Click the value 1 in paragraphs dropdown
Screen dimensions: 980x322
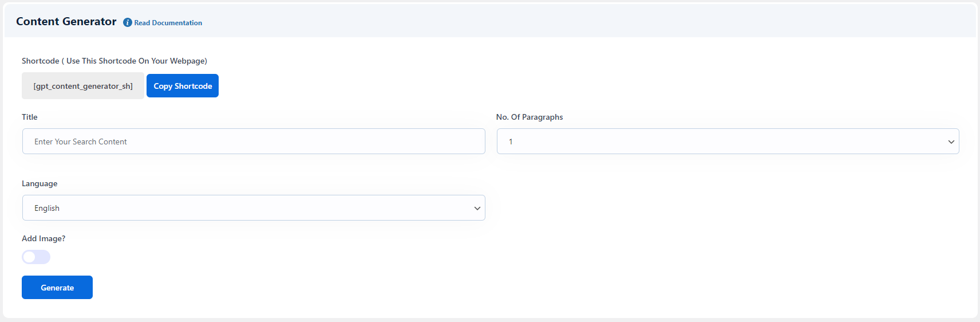point(511,142)
